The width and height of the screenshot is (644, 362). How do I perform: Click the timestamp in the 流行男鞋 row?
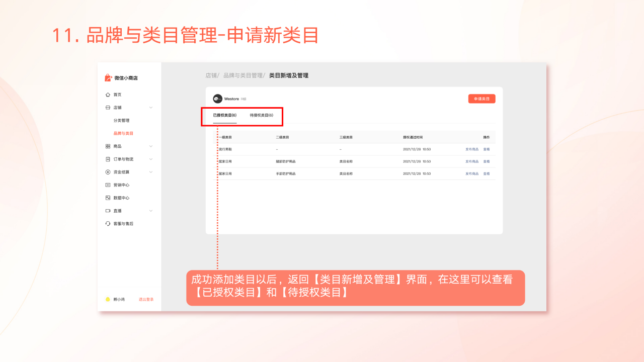tap(417, 149)
